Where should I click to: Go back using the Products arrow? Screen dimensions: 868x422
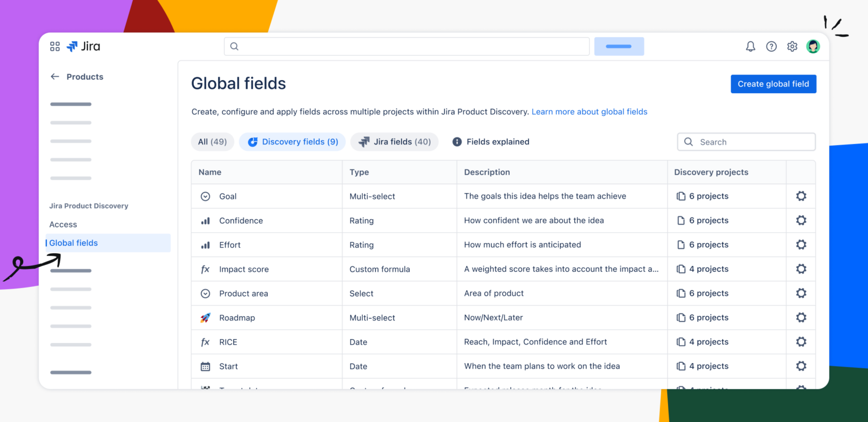click(55, 77)
